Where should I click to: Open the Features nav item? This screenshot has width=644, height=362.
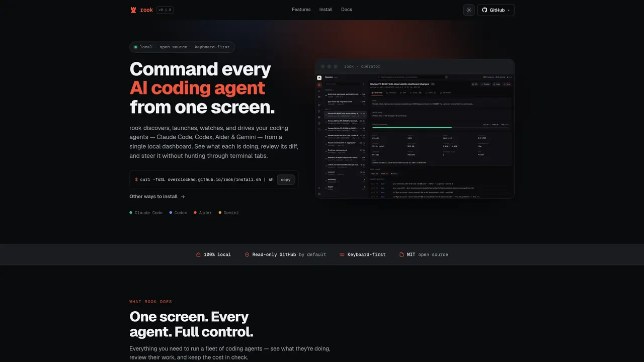(301, 10)
